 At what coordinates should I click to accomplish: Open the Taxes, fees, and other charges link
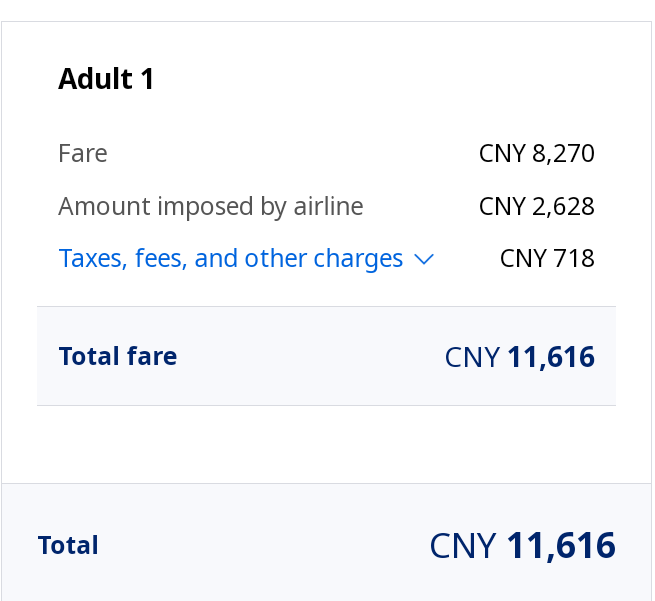coord(231,259)
